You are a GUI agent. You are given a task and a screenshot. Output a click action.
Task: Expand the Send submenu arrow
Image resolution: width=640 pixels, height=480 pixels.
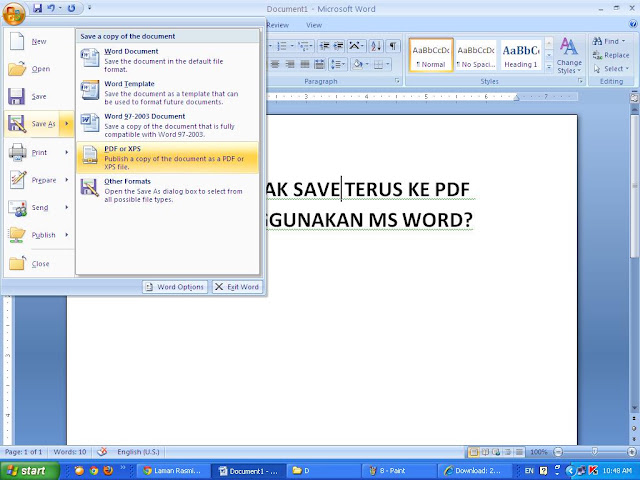67,208
